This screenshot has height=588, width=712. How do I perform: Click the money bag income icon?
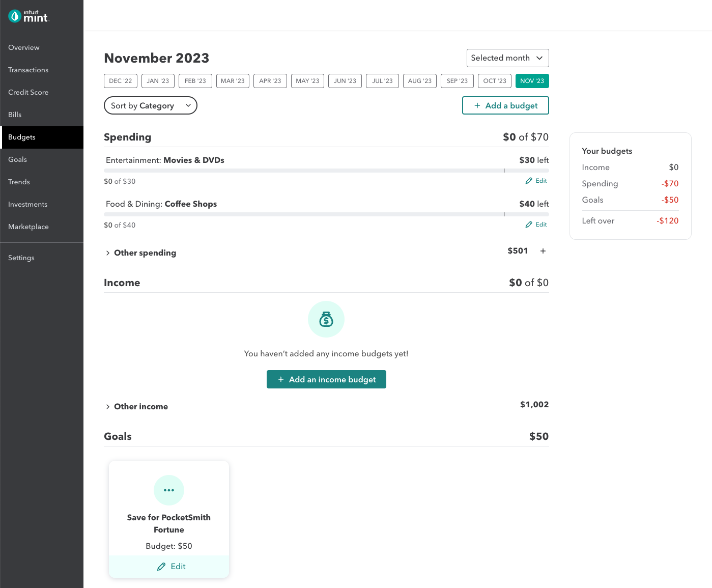(326, 319)
